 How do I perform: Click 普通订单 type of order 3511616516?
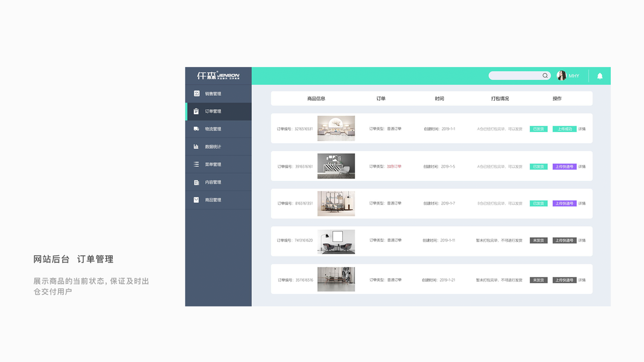point(394,280)
